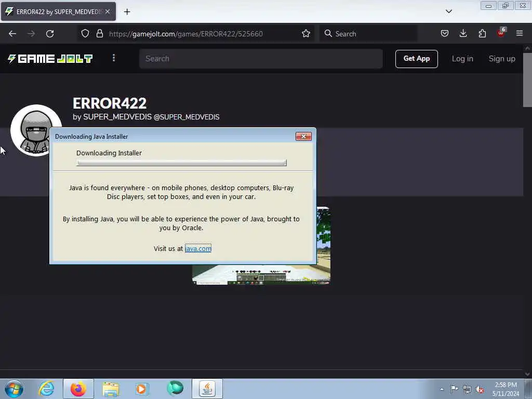Viewport: 532px width, 399px height.
Task: Open the Firefox downloads panel
Action: 463,34
